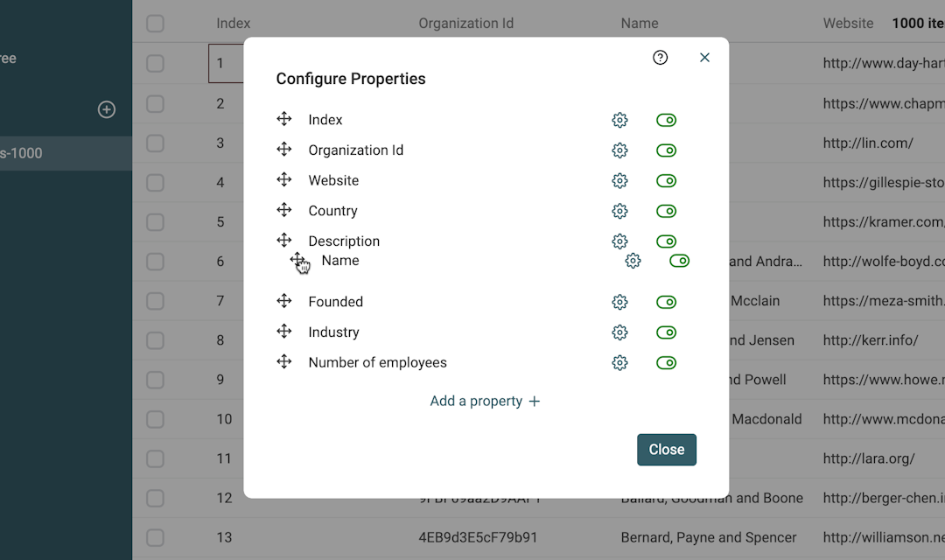
Task: Open Country property settings gear
Action: 619,211
